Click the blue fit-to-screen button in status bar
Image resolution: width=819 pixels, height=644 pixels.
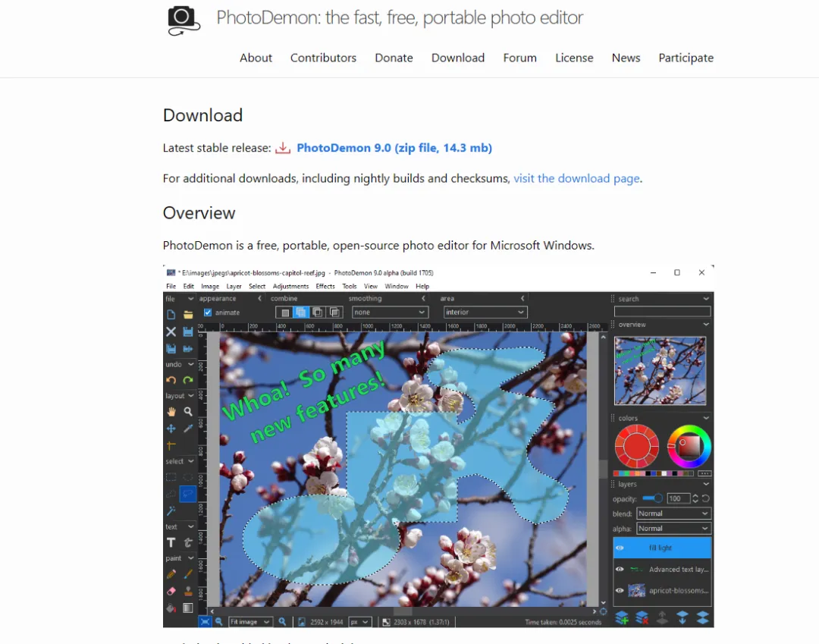coord(205,622)
